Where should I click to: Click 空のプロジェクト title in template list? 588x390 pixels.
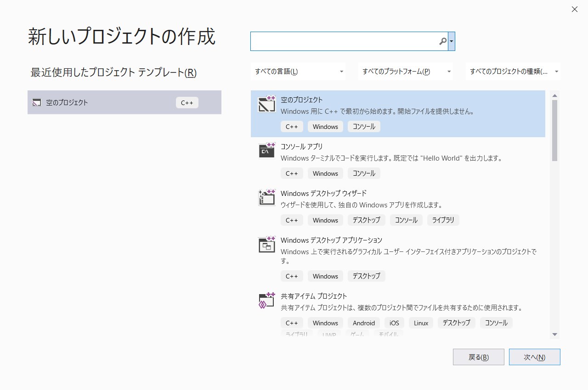click(x=302, y=100)
